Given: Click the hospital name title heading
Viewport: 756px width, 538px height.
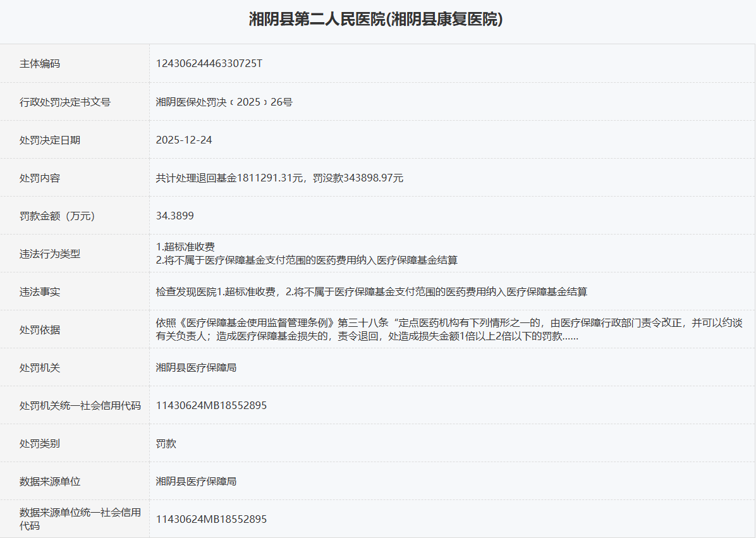Looking at the screenshot, I should pos(376,20).
